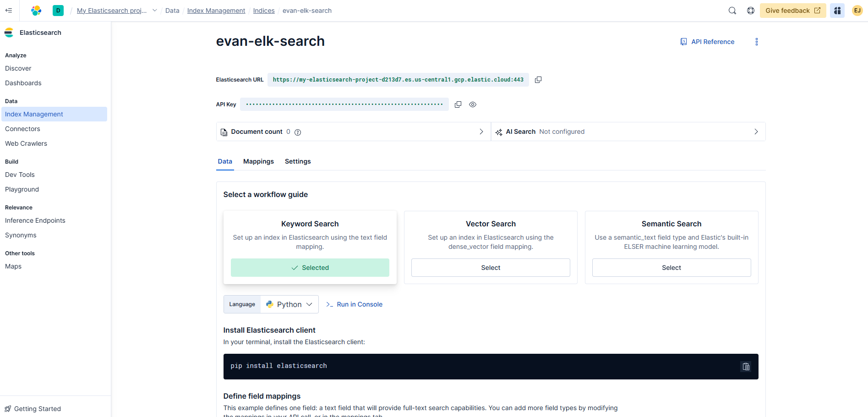Open Web Crawlers in the sidebar
The image size is (868, 417).
click(26, 143)
